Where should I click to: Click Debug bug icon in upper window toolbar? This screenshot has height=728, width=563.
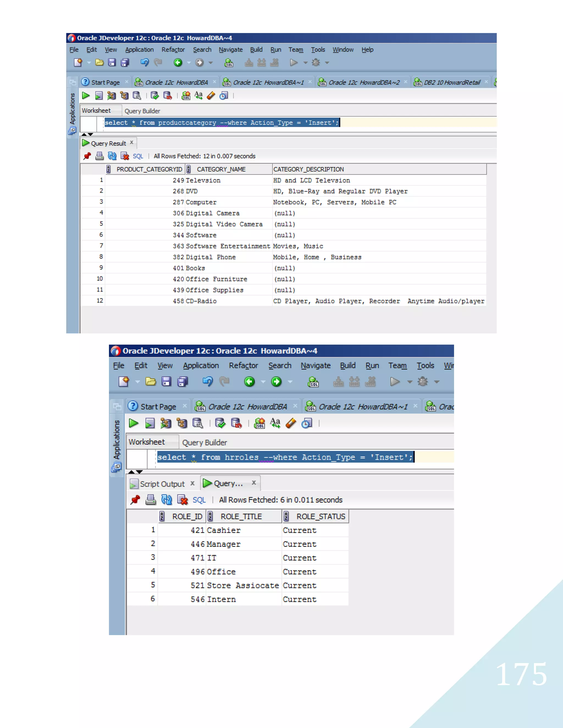coord(316,63)
